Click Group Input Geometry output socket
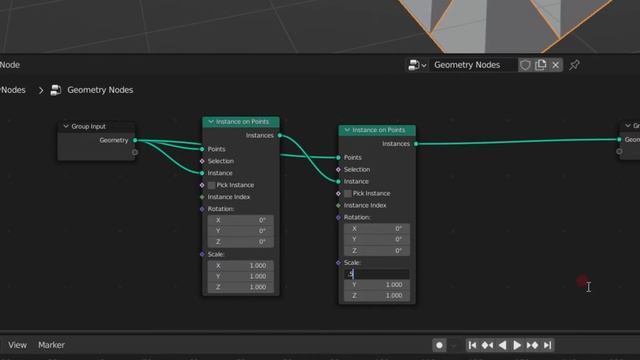This screenshot has width=640, height=360. point(135,140)
